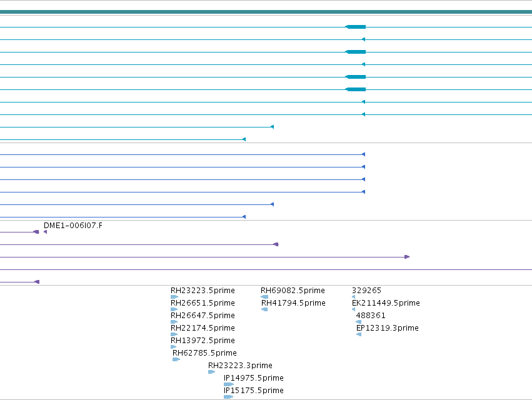Click the arrow glyph under IP14975.5prime
Viewport: 532px width, 400px height.
(x=229, y=385)
